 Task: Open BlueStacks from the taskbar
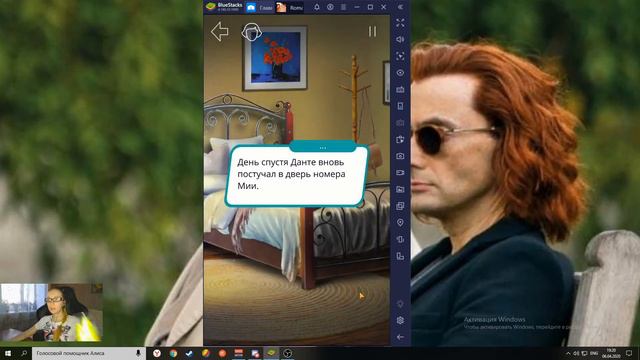click(271, 353)
